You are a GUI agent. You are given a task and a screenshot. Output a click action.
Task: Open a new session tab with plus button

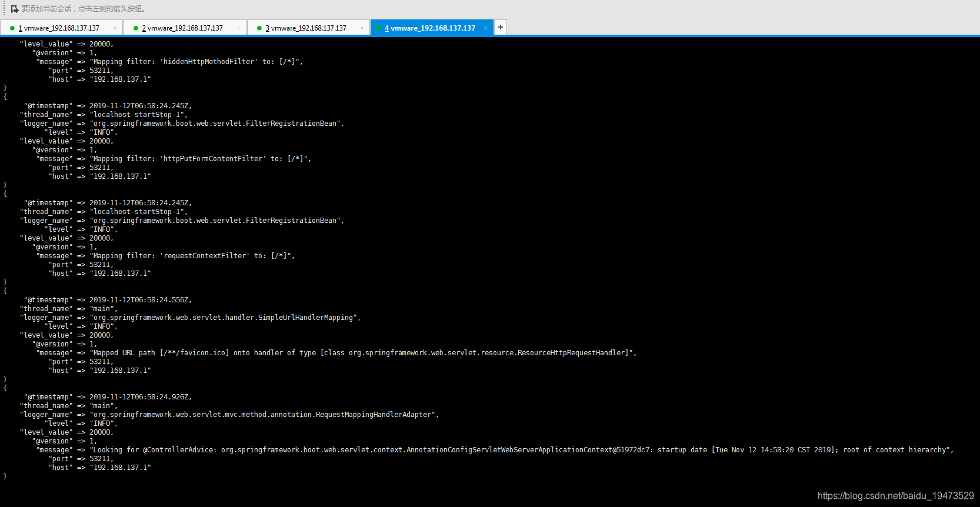(x=501, y=27)
